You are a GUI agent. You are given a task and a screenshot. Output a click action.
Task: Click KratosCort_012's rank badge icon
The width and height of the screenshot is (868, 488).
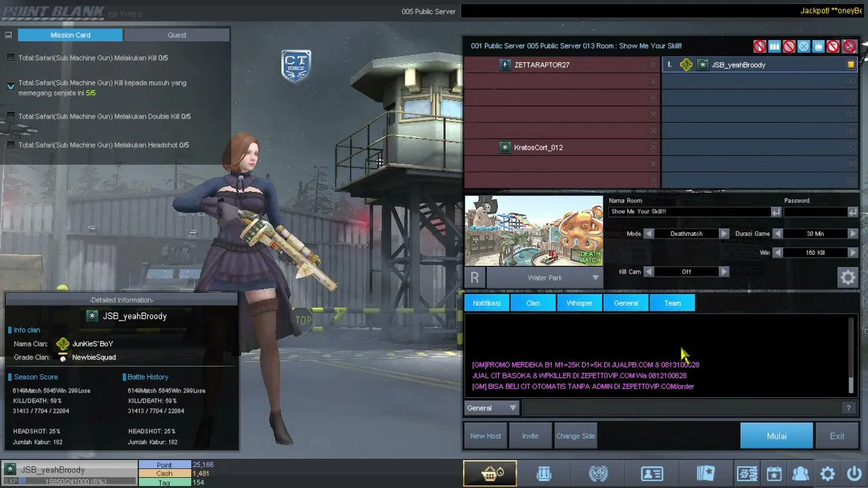click(x=505, y=148)
